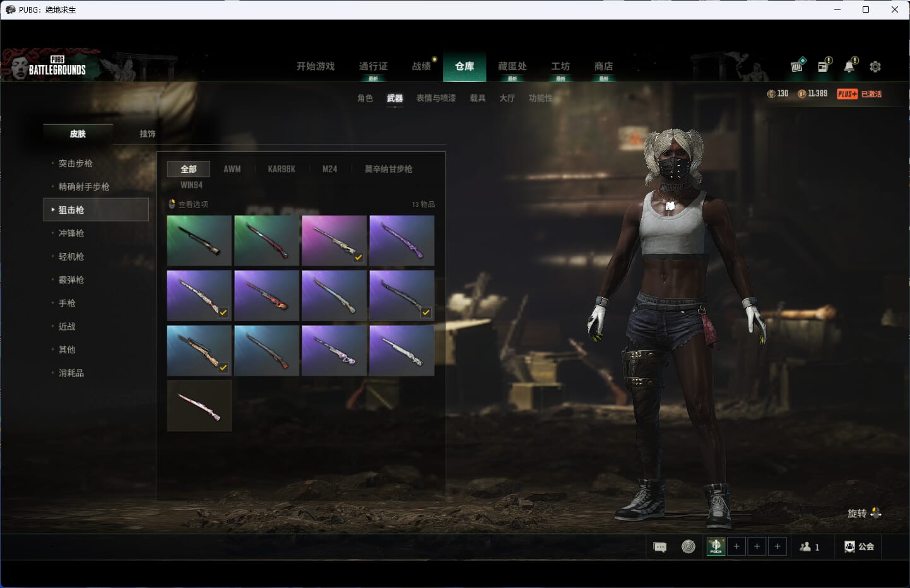Click the character model in the preview
Viewport: 910px width, 588px height.
point(677,328)
